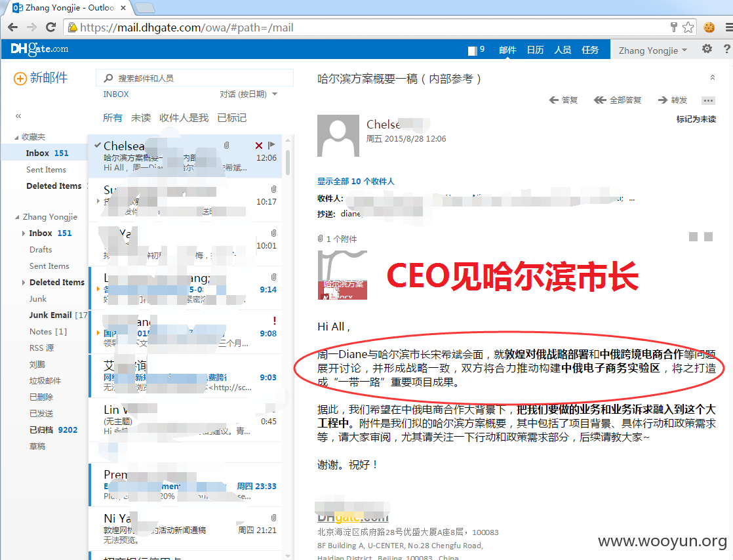Select the checkmark on Chelsea message

[x=97, y=146]
